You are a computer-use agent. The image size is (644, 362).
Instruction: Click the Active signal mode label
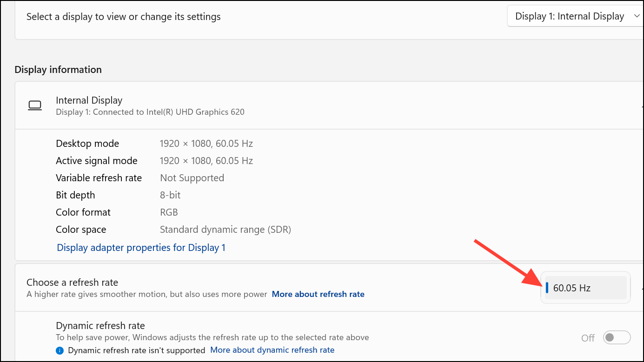(97, 161)
